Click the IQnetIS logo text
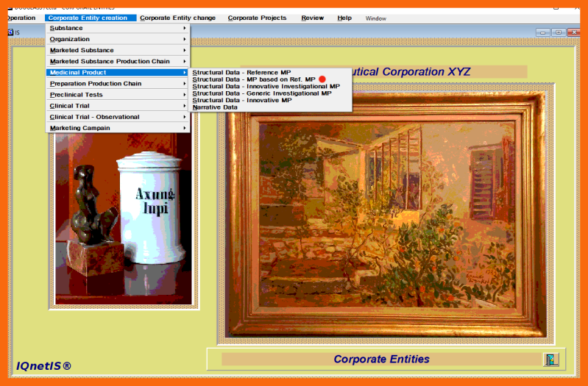This screenshot has height=386, width=588. (43, 365)
